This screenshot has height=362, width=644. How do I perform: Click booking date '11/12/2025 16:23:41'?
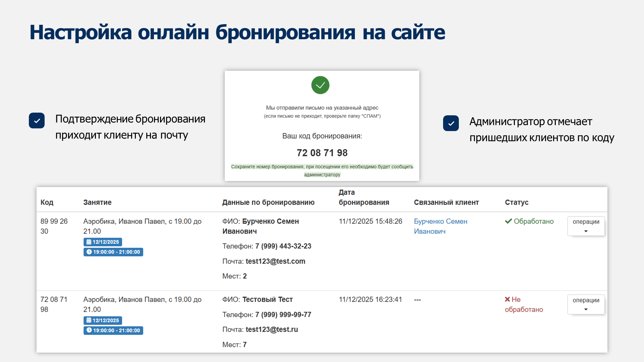pos(370,299)
